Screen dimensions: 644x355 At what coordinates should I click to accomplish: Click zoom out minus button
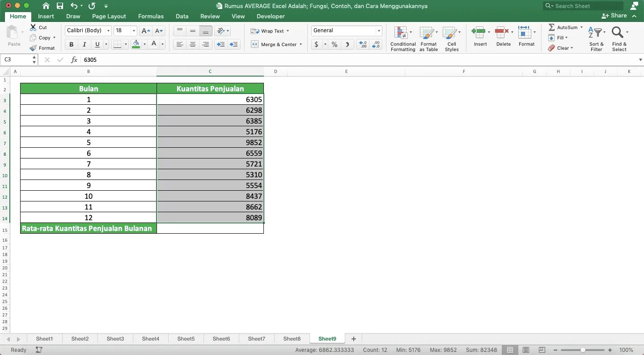(x=555, y=350)
